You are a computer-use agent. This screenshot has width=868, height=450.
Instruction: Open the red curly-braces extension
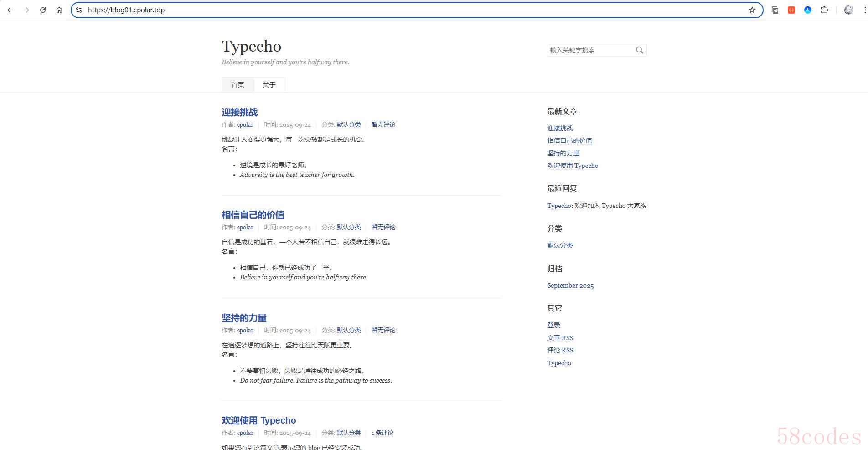point(791,10)
